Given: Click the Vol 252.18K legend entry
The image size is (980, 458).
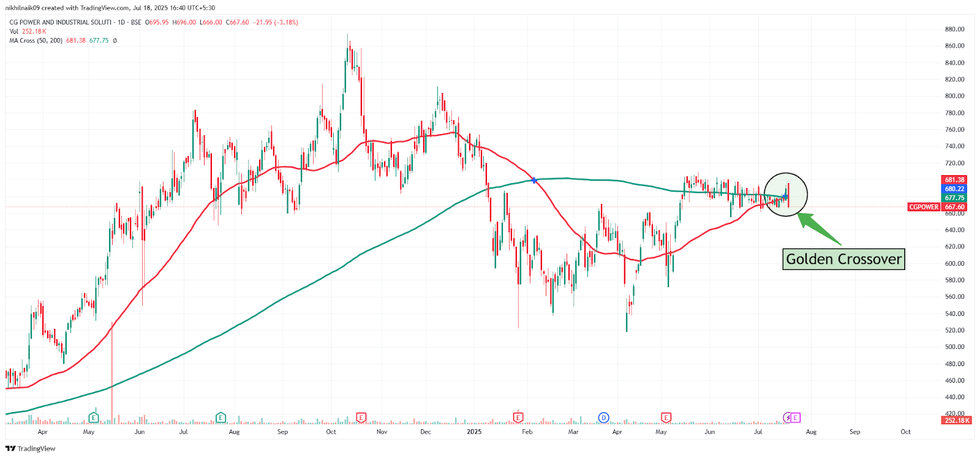Looking at the screenshot, I should click(x=28, y=31).
